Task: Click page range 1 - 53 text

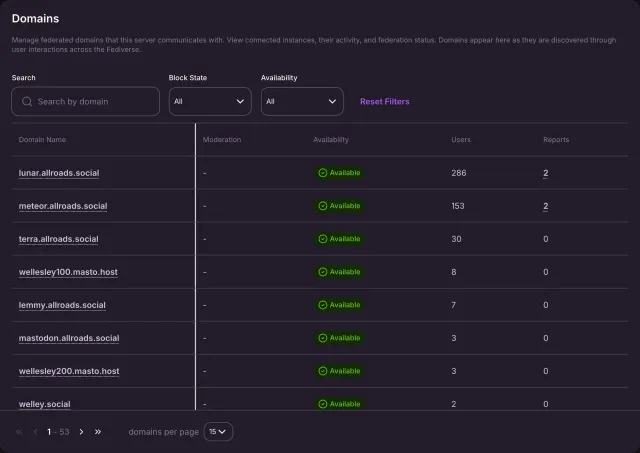Action: (58, 432)
